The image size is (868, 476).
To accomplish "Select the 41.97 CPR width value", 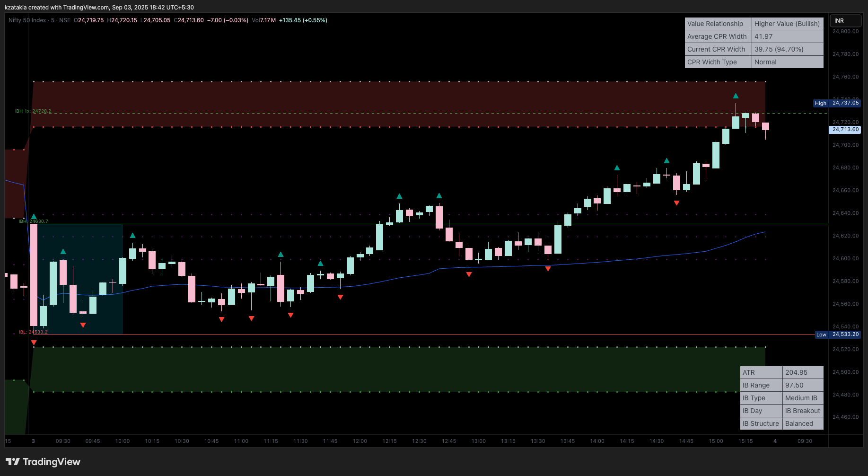I will coord(788,36).
